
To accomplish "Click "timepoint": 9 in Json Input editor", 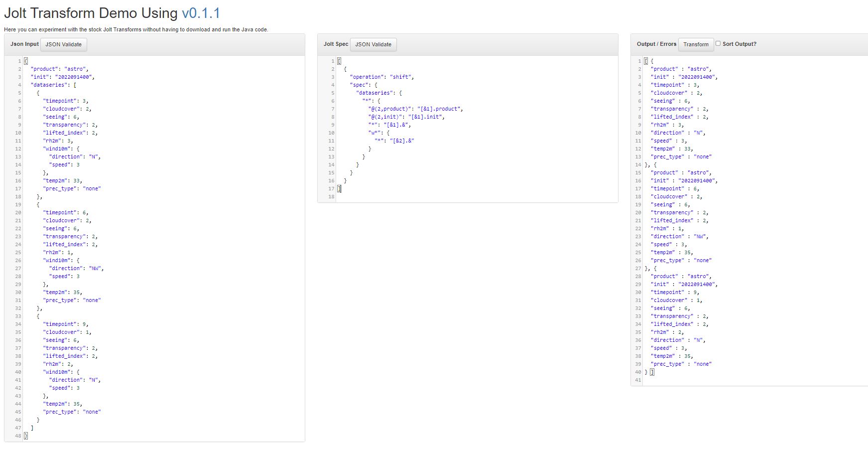I will point(66,324).
